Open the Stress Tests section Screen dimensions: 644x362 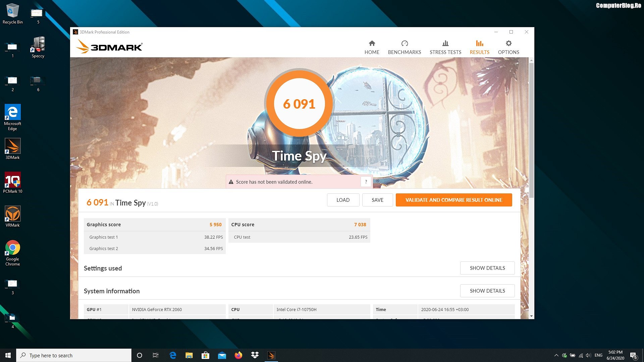pos(445,47)
